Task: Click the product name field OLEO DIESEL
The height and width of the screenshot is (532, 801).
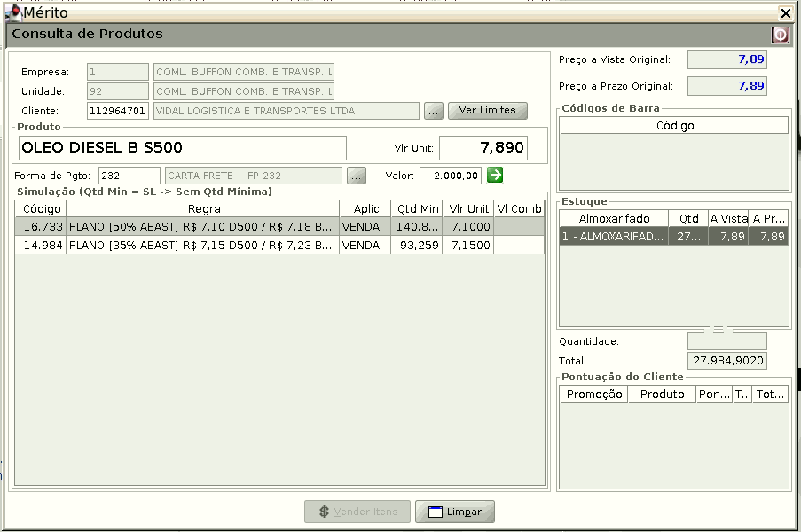Action: [x=182, y=148]
